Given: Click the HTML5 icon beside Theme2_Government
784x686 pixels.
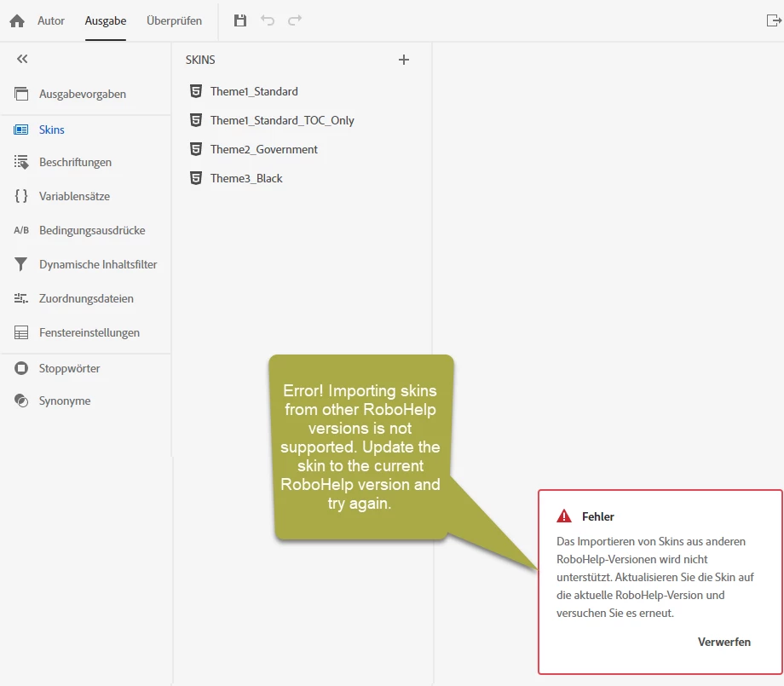Looking at the screenshot, I should coord(196,149).
